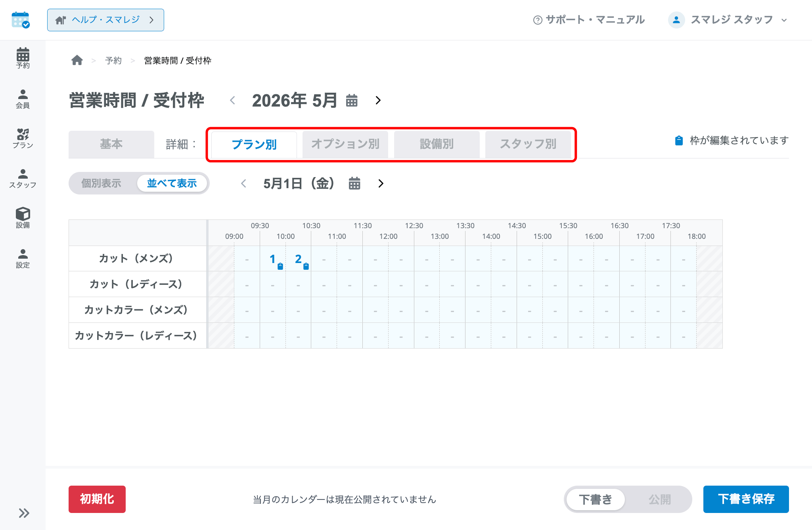Open 設備 equipment in the sidebar

23,218
